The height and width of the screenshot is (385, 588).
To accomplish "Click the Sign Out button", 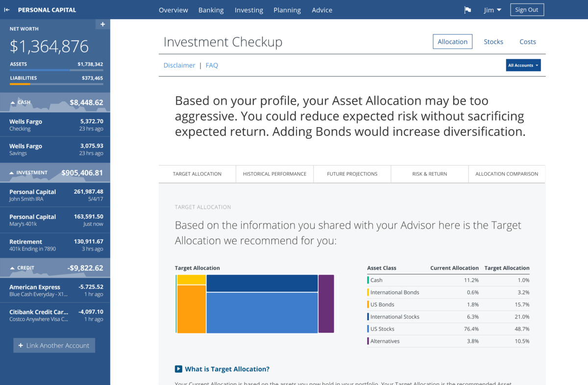I will coord(527,10).
